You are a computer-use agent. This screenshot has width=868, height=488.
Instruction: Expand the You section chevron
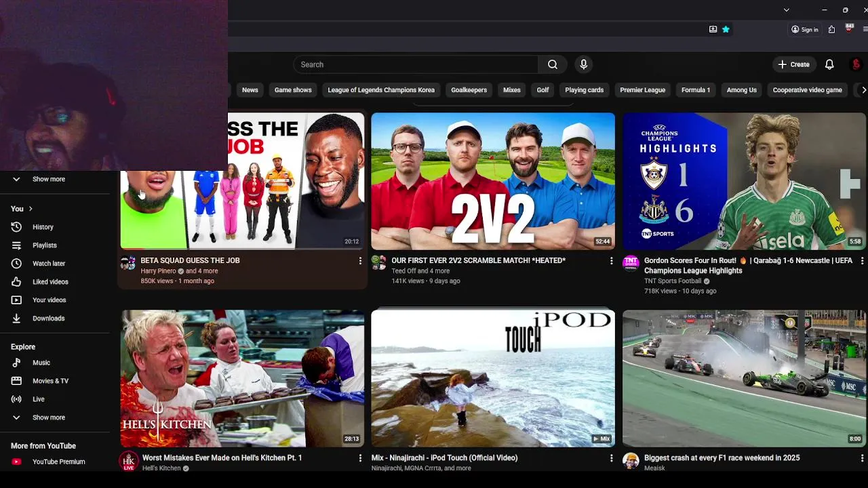coord(31,209)
